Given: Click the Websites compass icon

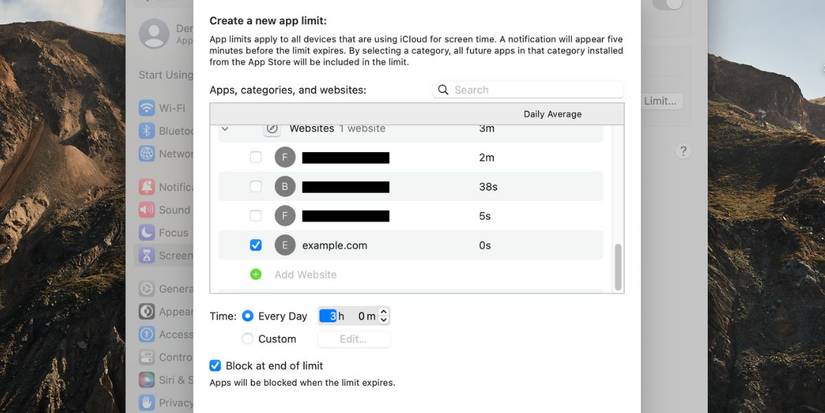Looking at the screenshot, I should (x=272, y=129).
